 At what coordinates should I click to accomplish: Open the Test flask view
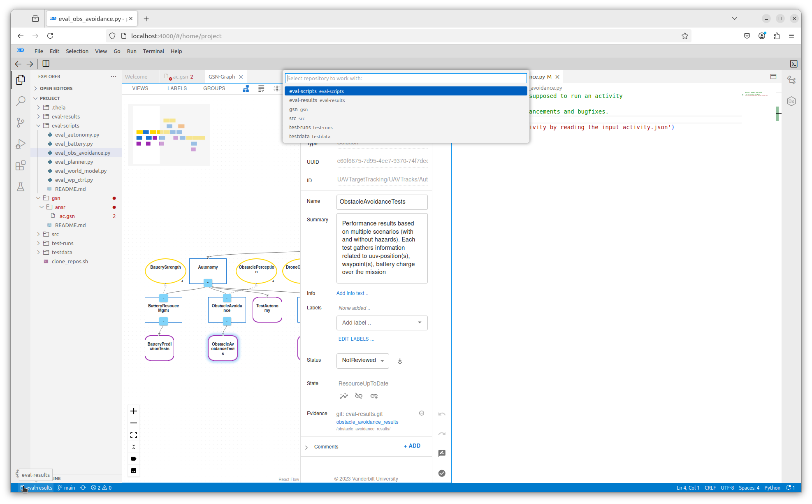(21, 187)
